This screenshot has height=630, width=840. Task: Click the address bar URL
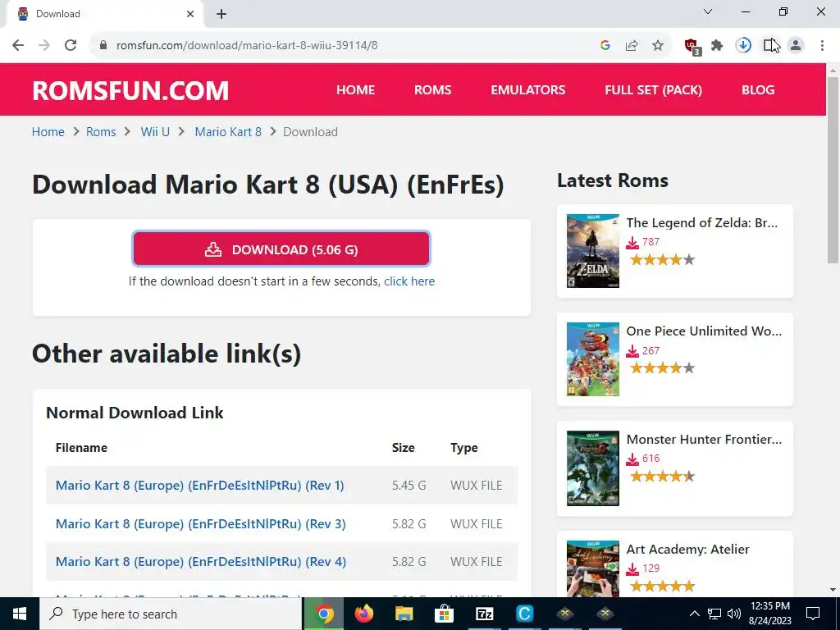(247, 46)
